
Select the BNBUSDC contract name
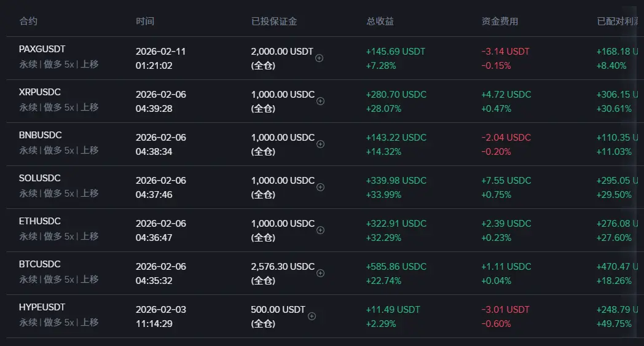(x=41, y=135)
